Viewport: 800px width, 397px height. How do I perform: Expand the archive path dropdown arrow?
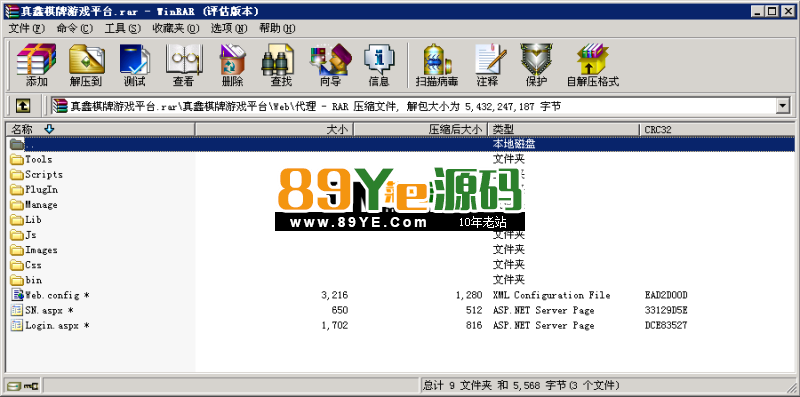782,106
